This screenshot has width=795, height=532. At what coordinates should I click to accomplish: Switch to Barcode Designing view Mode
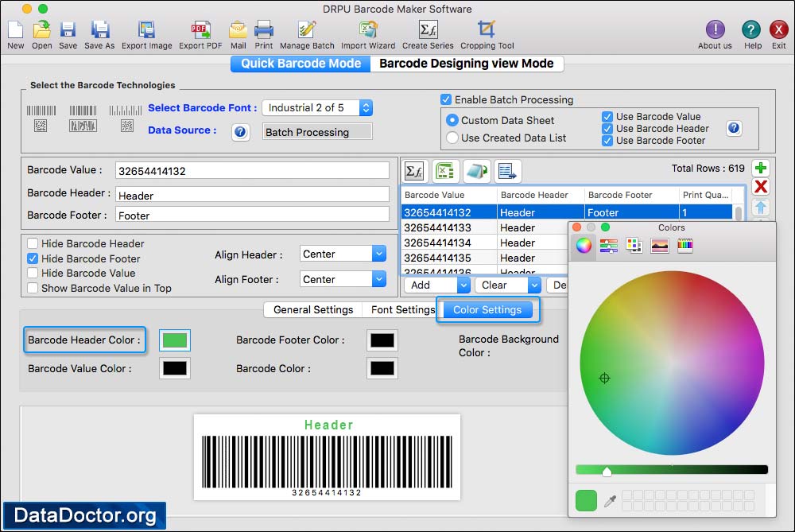click(x=467, y=64)
